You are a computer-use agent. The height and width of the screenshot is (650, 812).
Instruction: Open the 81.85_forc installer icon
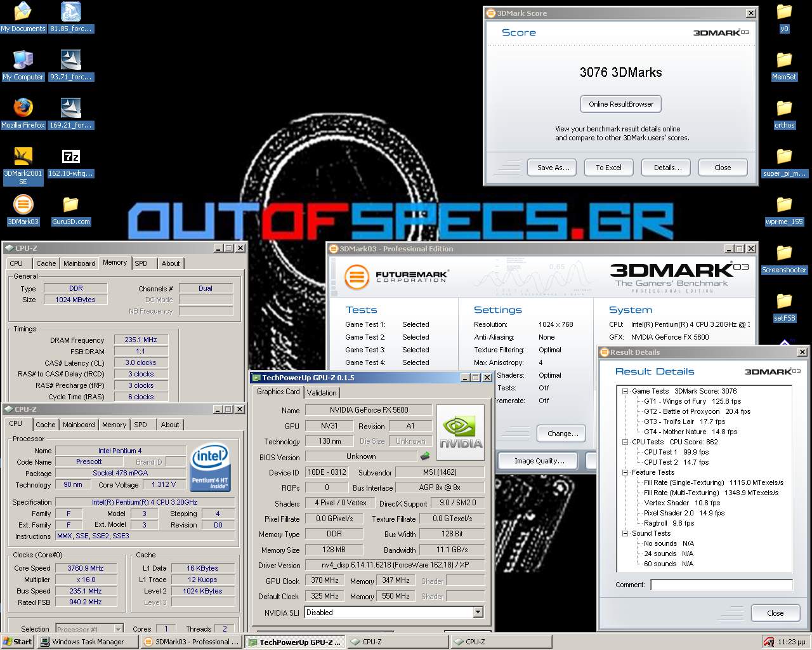pyautogui.click(x=71, y=17)
